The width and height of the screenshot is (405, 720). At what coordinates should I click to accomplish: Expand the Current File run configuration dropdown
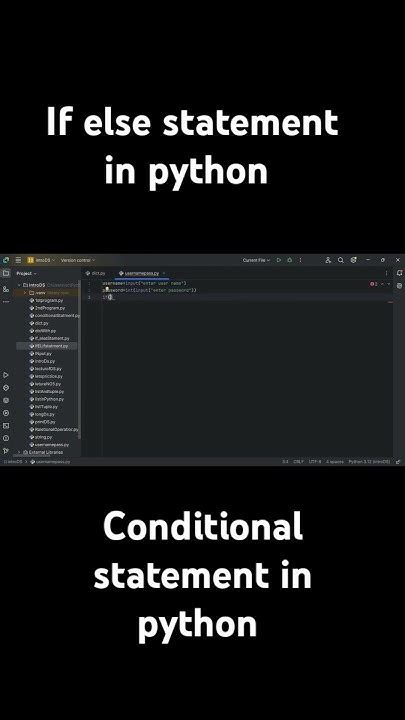tap(256, 260)
